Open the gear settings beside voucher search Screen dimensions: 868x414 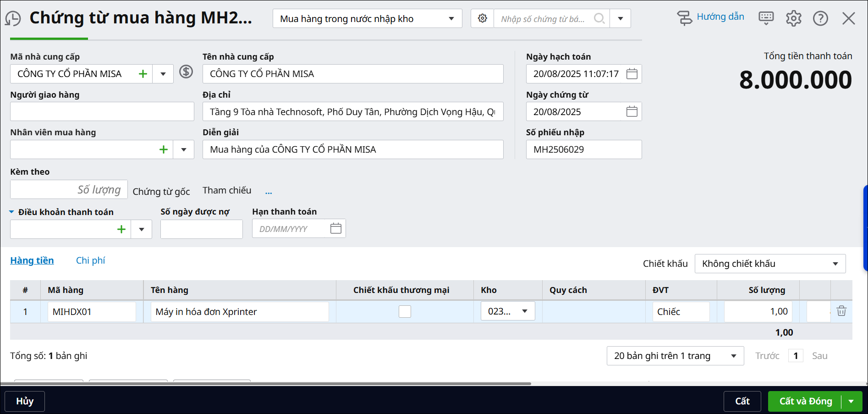[483, 18]
